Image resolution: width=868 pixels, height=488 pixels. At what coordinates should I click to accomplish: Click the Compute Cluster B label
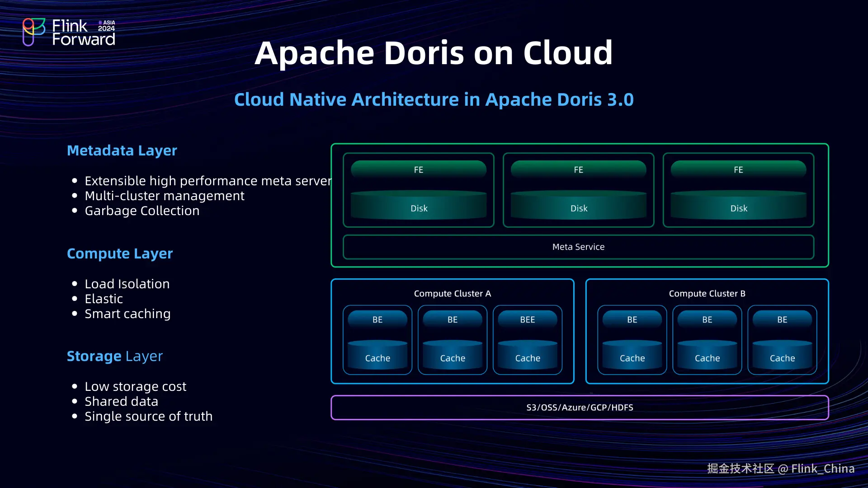click(x=707, y=294)
